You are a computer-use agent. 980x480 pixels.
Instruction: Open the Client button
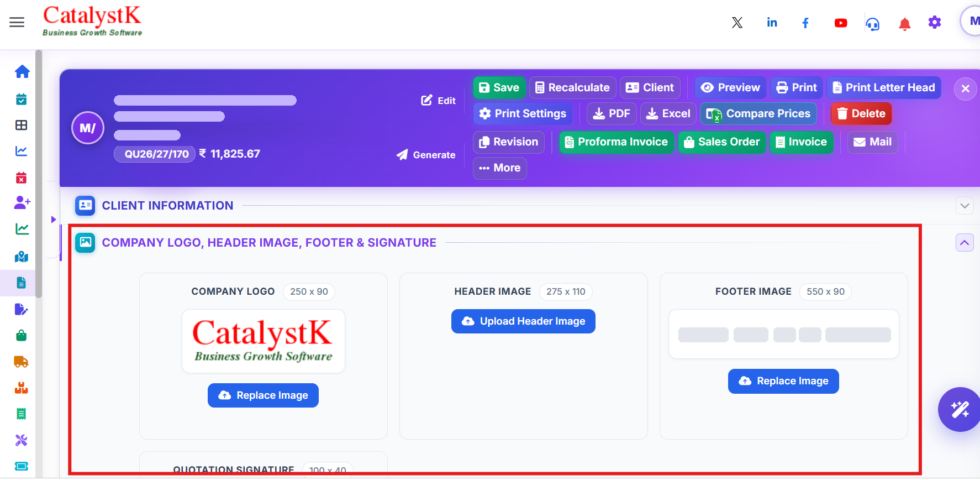(650, 88)
